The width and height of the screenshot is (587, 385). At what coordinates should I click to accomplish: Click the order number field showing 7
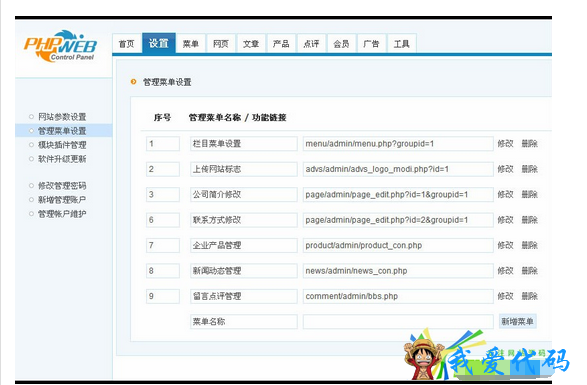click(163, 246)
